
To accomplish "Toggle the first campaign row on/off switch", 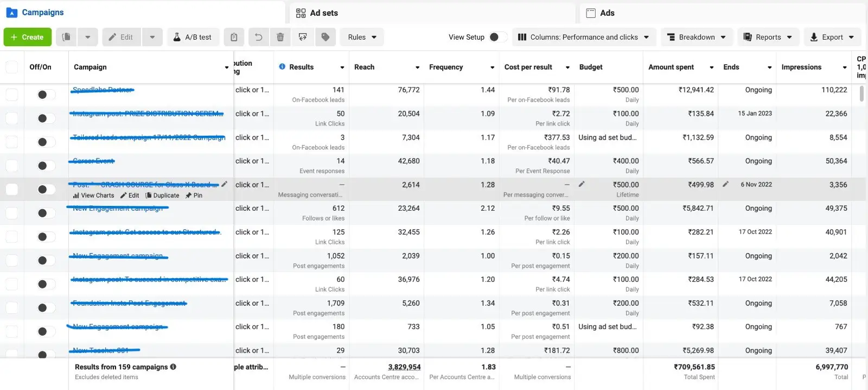I will [46, 95].
